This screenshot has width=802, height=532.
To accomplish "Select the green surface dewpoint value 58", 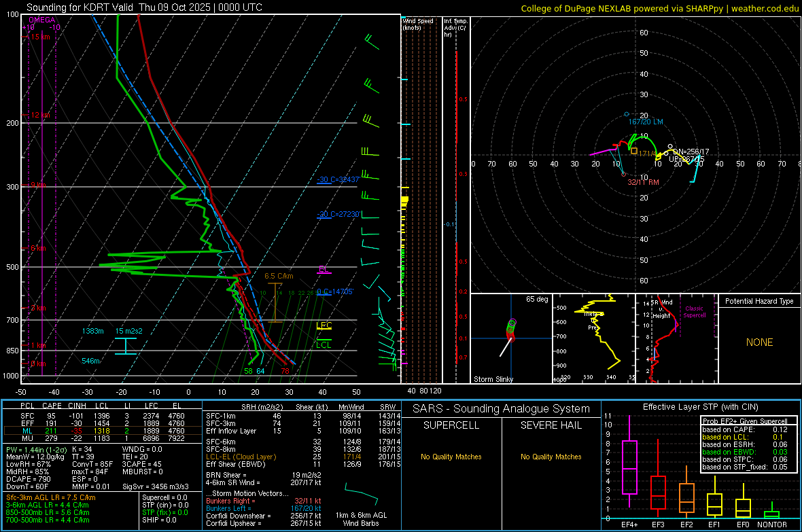I will pyautogui.click(x=248, y=371).
